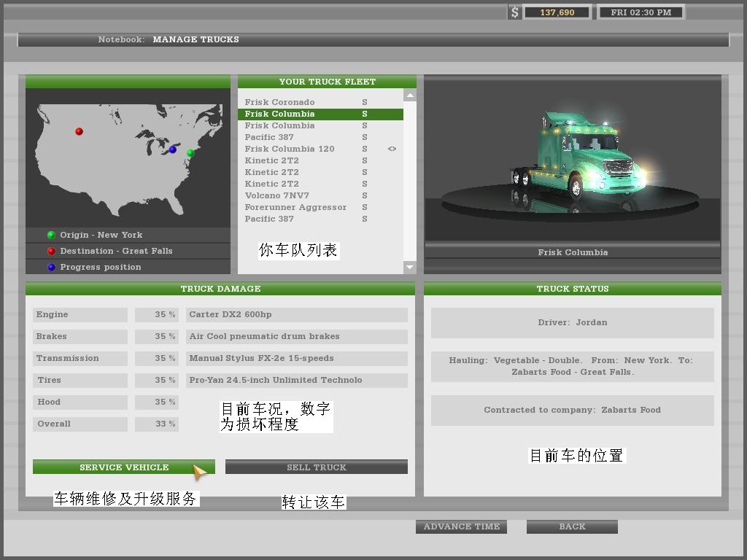Viewport: 747px width, 560px height.
Task: Select Pacific 387 below Frisk Columbia
Action: point(269,137)
